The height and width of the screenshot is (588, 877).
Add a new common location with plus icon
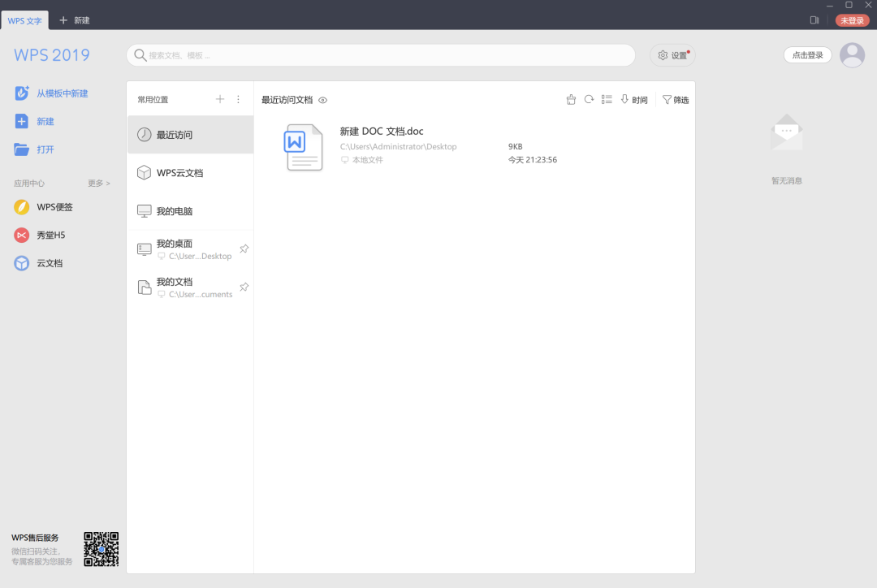tap(220, 99)
